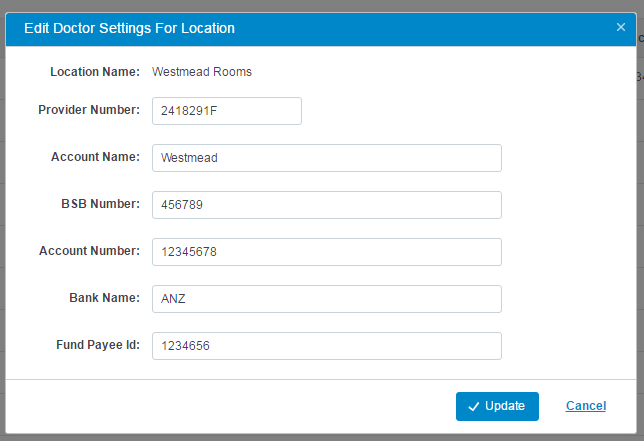Click the dialog title Edit Doctor Settings

click(129, 28)
